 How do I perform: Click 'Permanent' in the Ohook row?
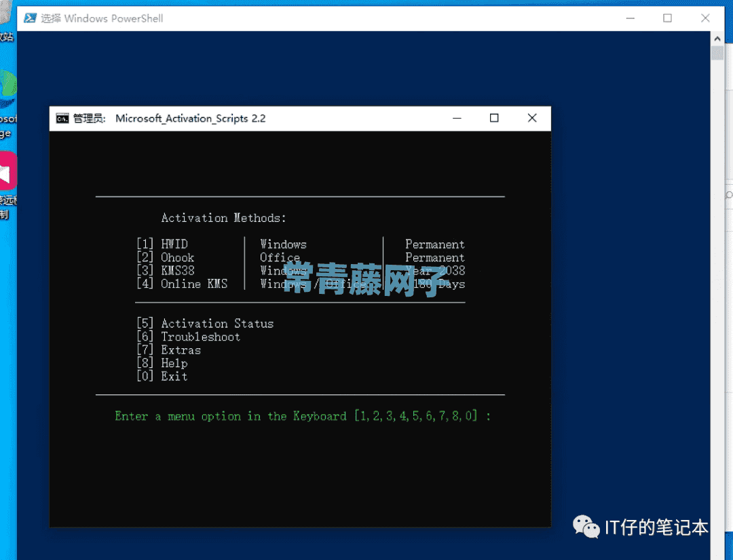(x=435, y=257)
